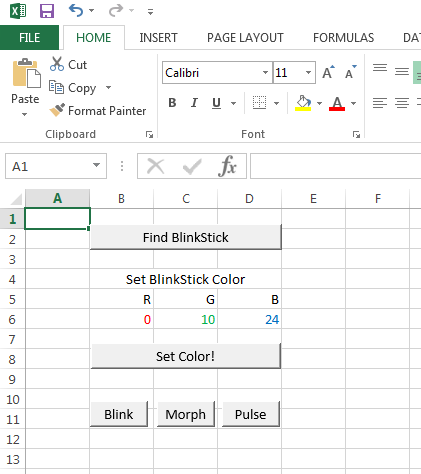
Task: Copy the selected cell
Action: [x=72, y=88]
